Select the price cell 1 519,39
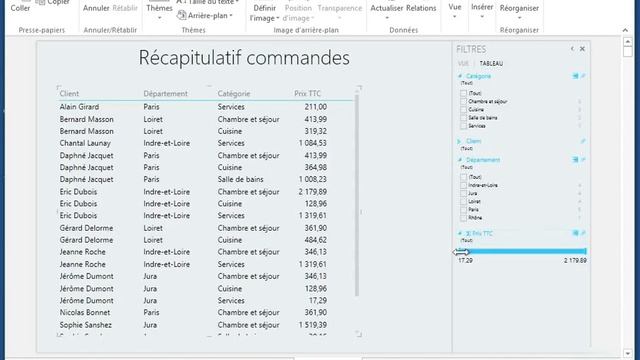The width and height of the screenshot is (640, 360). click(312, 325)
